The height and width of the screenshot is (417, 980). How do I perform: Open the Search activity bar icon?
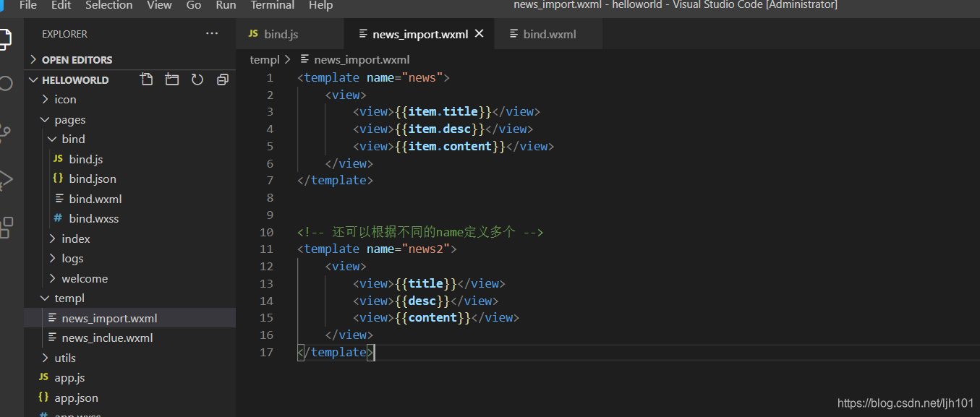pos(5,83)
